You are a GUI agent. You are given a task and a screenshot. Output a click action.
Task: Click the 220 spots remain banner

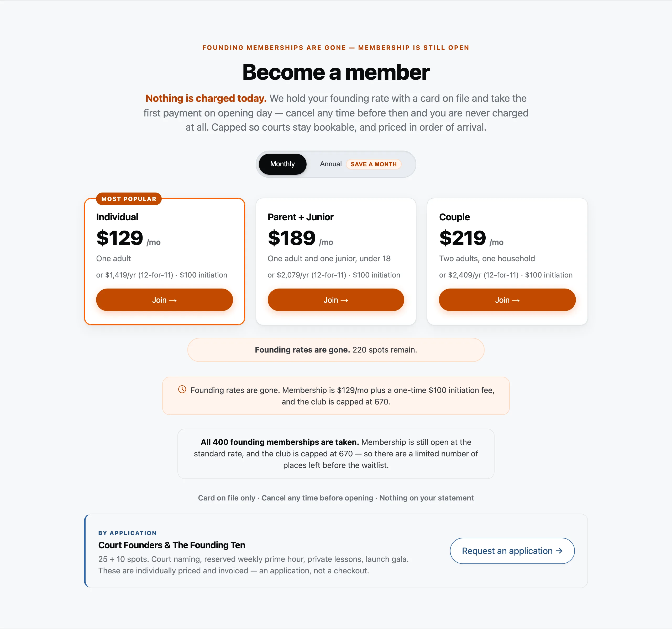(x=336, y=350)
